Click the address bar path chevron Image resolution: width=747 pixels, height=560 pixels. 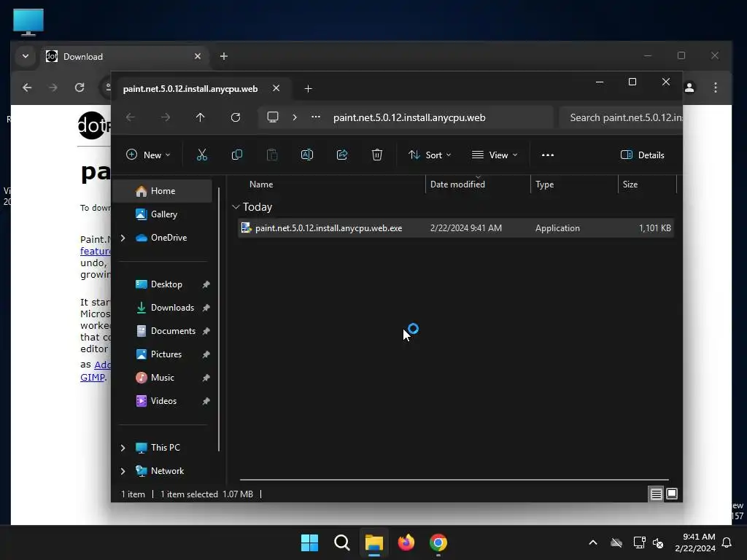pyautogui.click(x=295, y=117)
